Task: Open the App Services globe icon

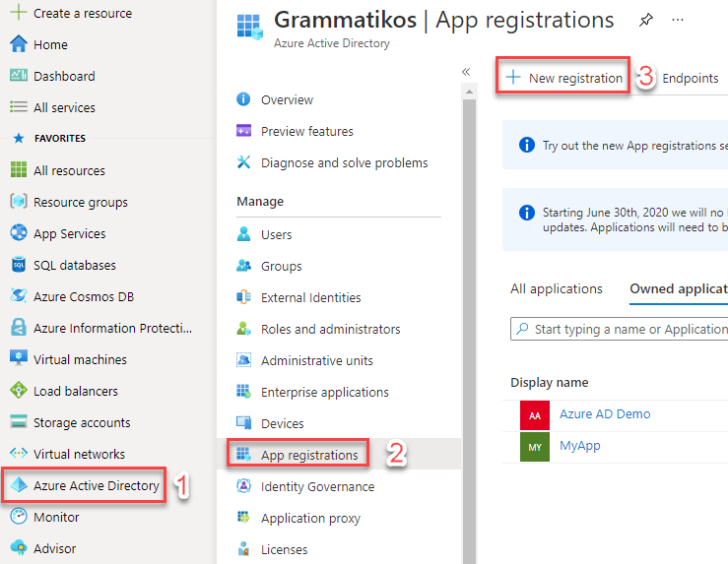Action: point(19,233)
